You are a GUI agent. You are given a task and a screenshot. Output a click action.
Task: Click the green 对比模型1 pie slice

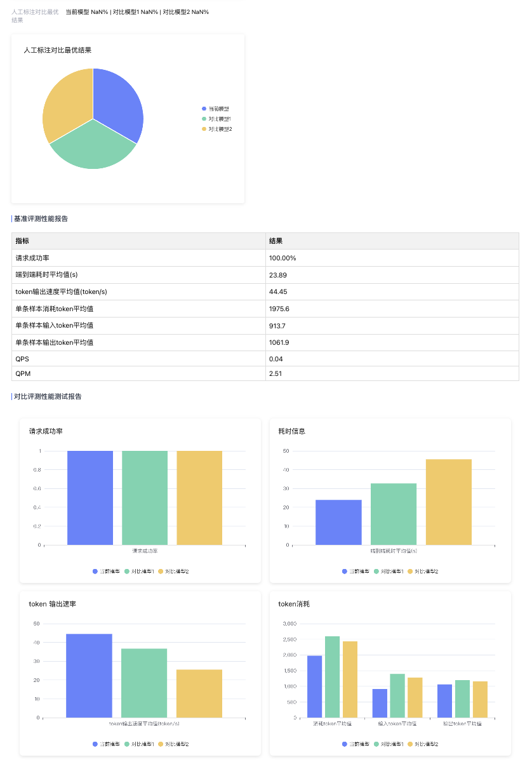[x=93, y=147]
